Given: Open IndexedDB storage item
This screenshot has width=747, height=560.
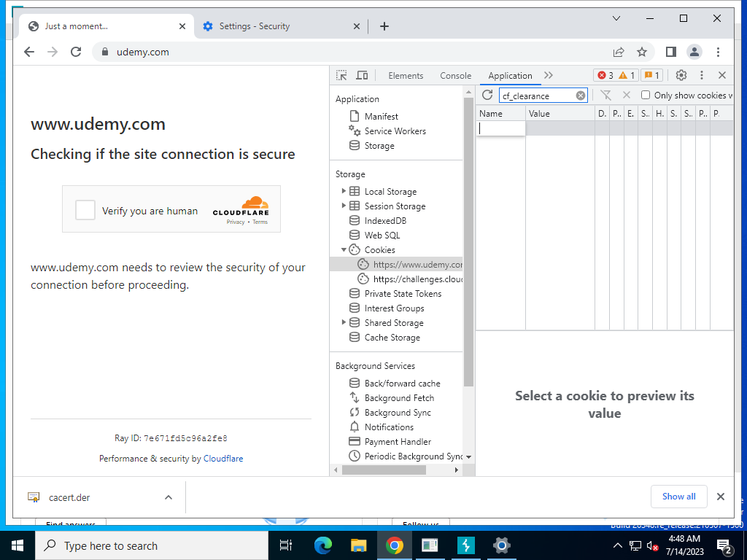Looking at the screenshot, I should (385, 220).
